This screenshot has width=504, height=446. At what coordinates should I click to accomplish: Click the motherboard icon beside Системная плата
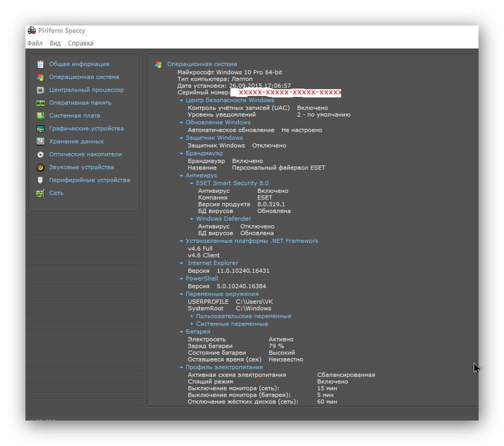pyautogui.click(x=40, y=116)
